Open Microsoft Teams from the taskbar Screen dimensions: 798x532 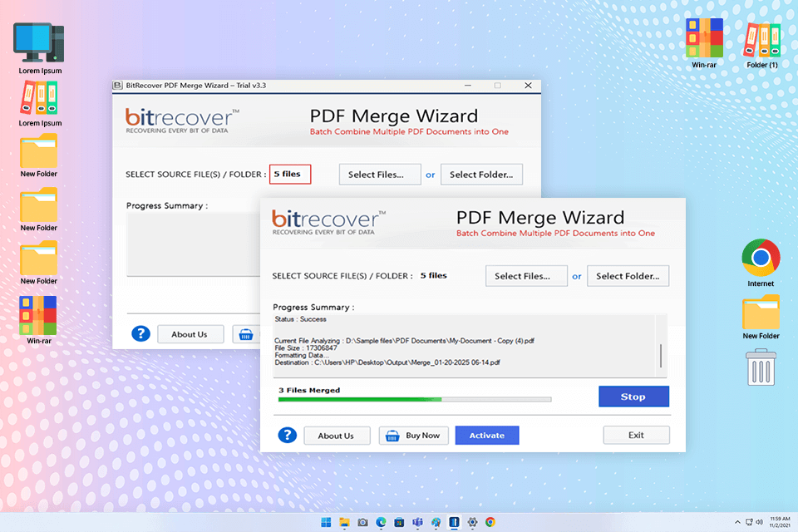pos(418,522)
